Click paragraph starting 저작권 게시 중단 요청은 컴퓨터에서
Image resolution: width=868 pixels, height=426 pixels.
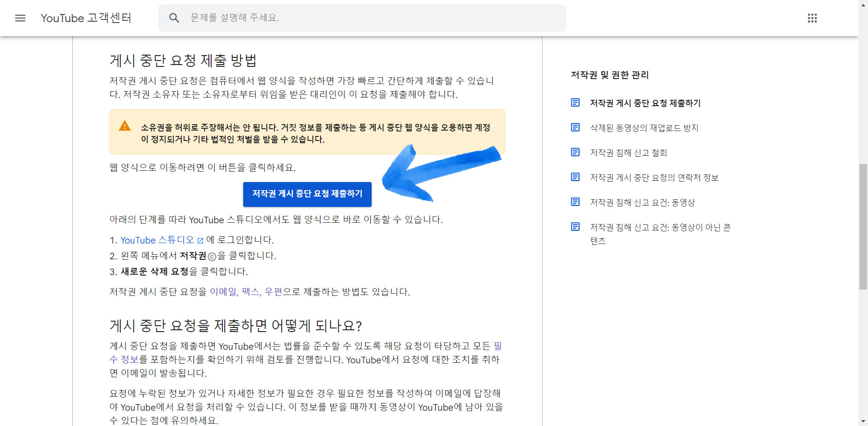pos(302,88)
